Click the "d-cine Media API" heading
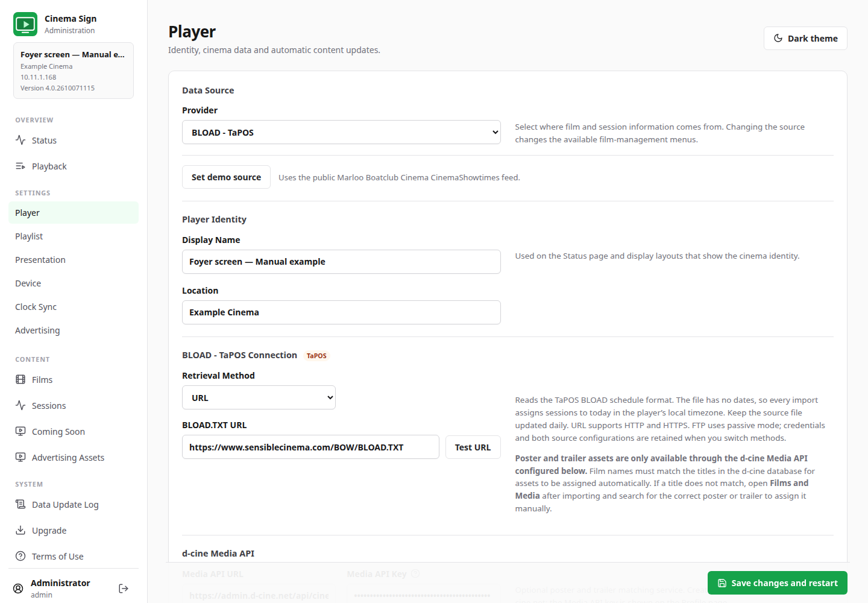 [218, 554]
